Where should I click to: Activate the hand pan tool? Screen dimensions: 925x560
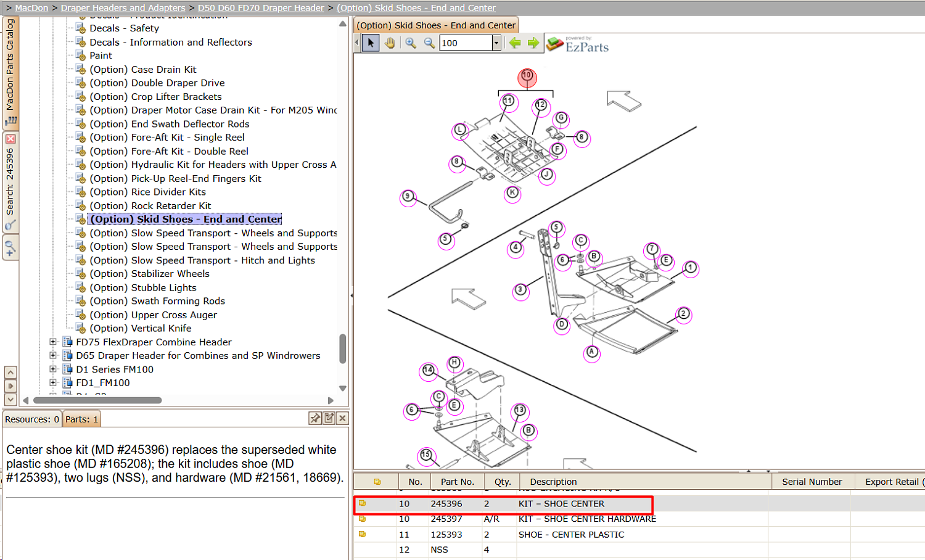point(390,43)
